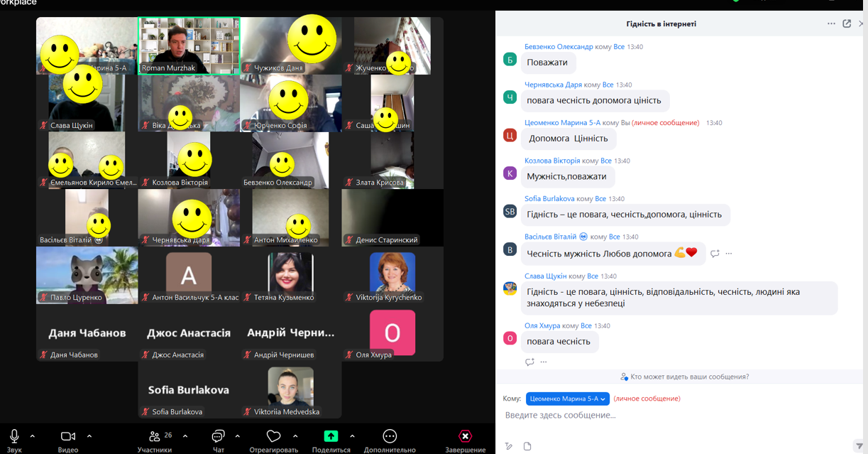Click the attach file icon in chat

pos(527,446)
